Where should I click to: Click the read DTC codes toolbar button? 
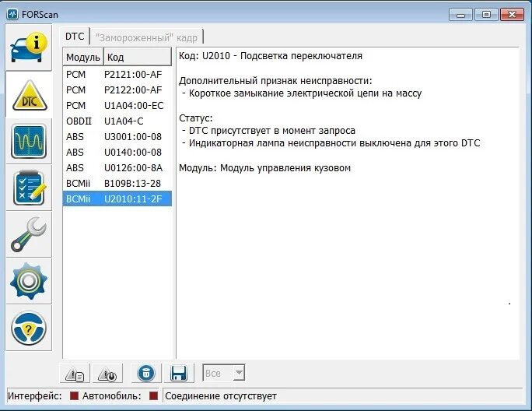coord(75,374)
